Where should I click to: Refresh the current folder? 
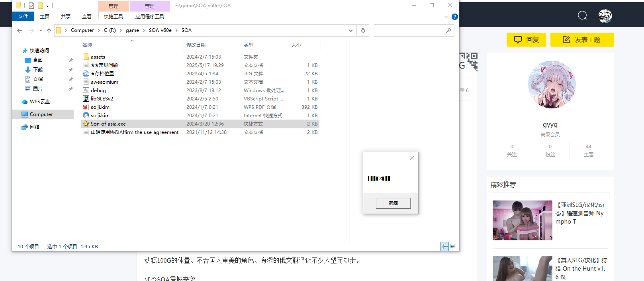coord(363,30)
